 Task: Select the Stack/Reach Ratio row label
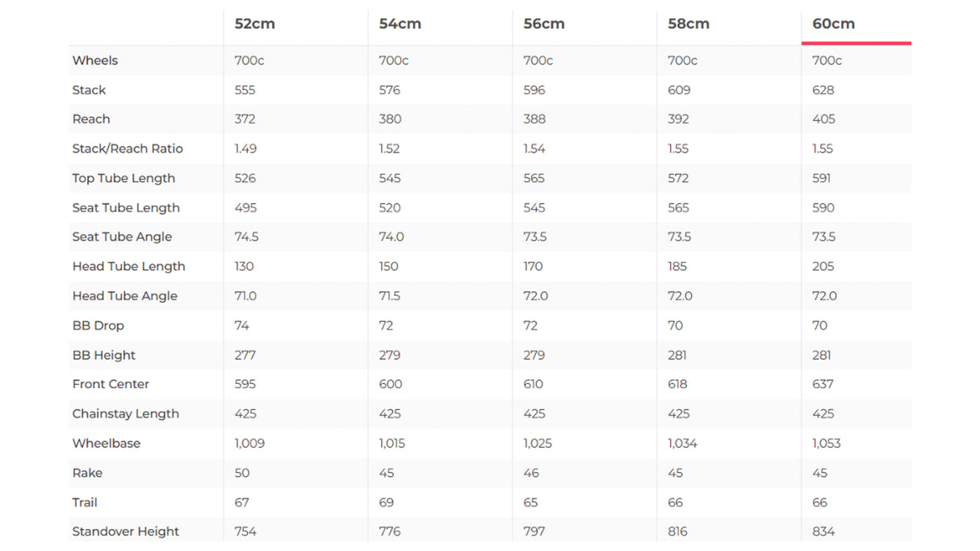(128, 149)
